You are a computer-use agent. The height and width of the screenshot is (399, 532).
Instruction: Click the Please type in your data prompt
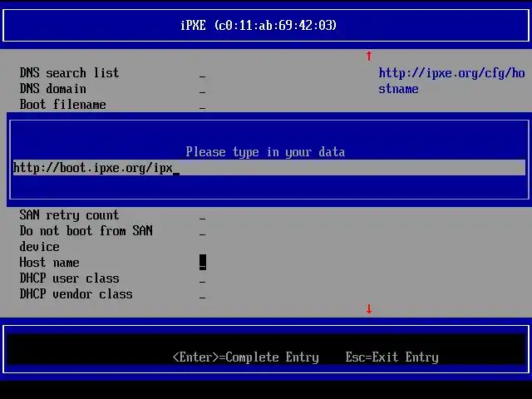(x=265, y=151)
